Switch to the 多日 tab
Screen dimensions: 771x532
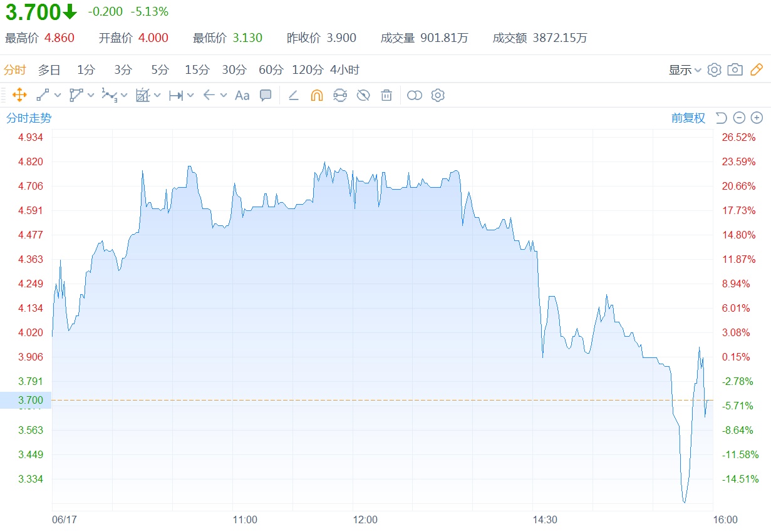tap(49, 69)
